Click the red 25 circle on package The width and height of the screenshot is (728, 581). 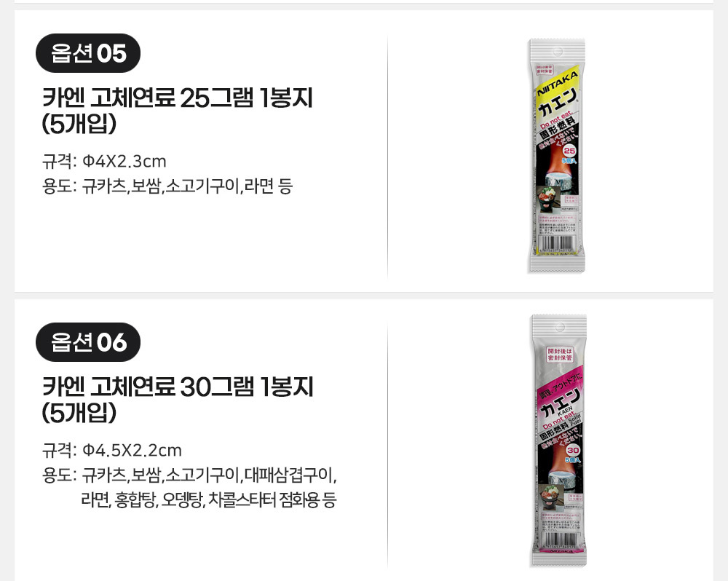tap(569, 151)
